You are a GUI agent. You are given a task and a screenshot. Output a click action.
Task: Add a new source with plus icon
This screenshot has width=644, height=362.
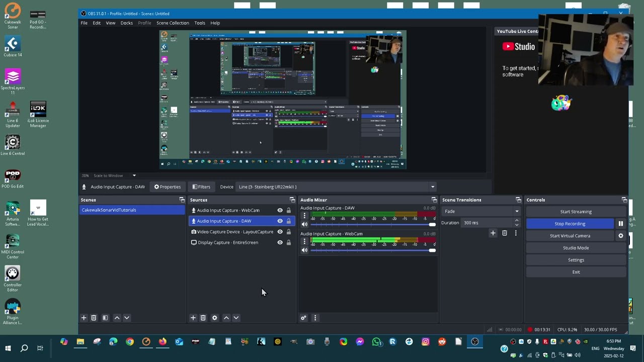point(193,318)
